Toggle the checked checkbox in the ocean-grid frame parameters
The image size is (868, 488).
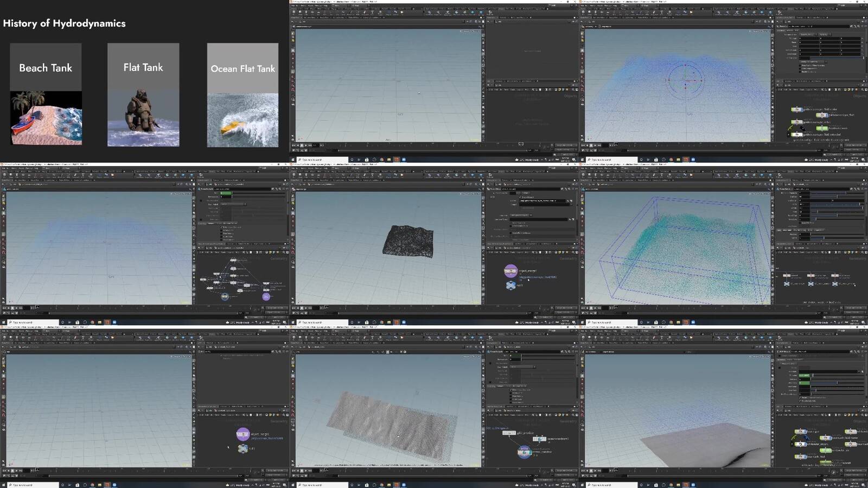(x=512, y=390)
